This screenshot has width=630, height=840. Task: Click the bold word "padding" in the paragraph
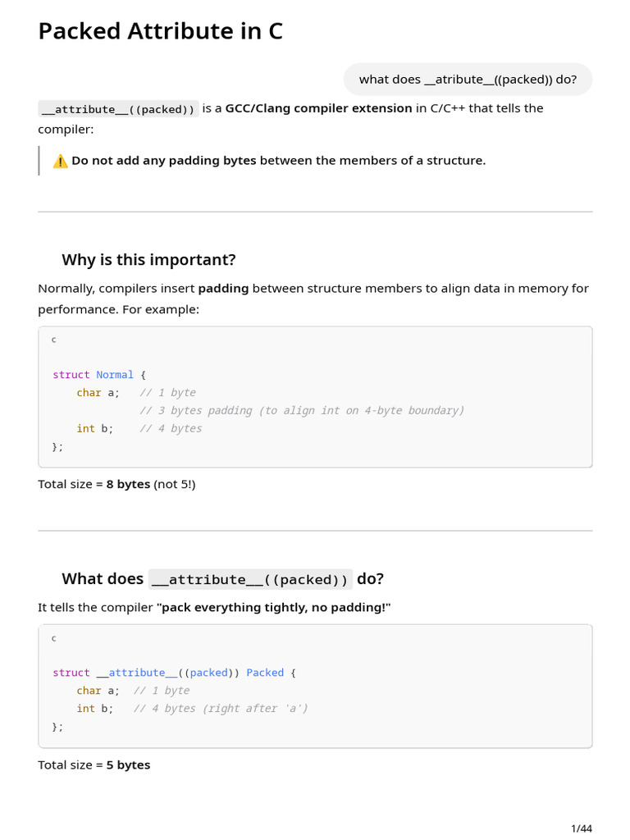(x=223, y=289)
